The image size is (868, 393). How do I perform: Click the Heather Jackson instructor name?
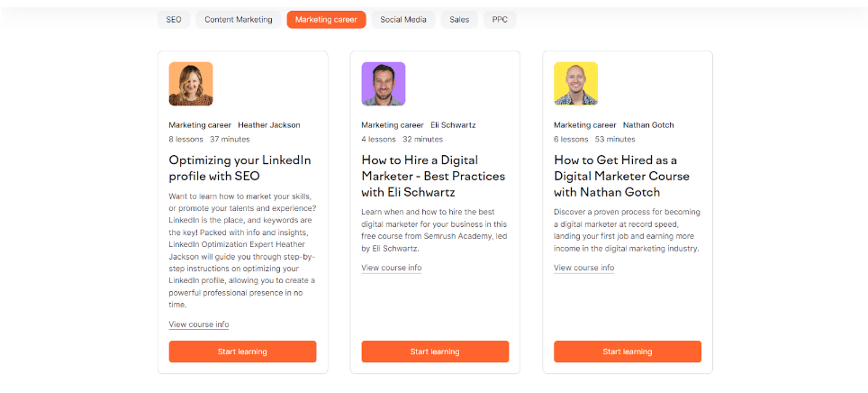[269, 125]
